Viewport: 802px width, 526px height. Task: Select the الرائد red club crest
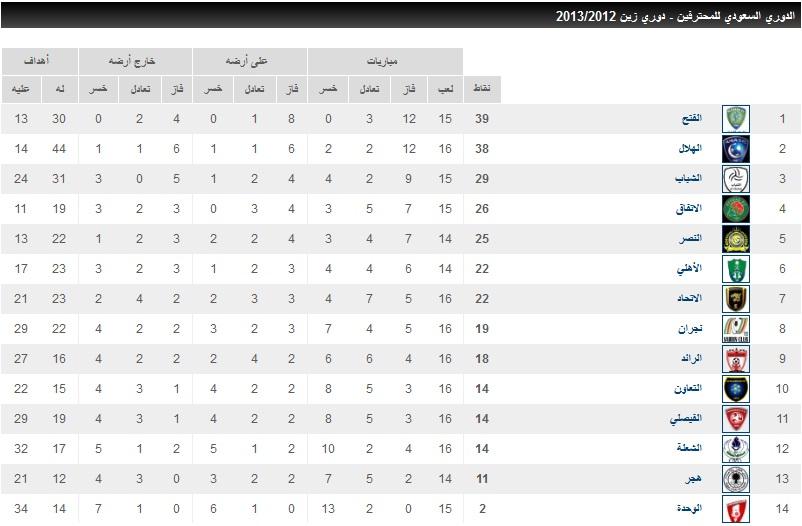point(736,359)
